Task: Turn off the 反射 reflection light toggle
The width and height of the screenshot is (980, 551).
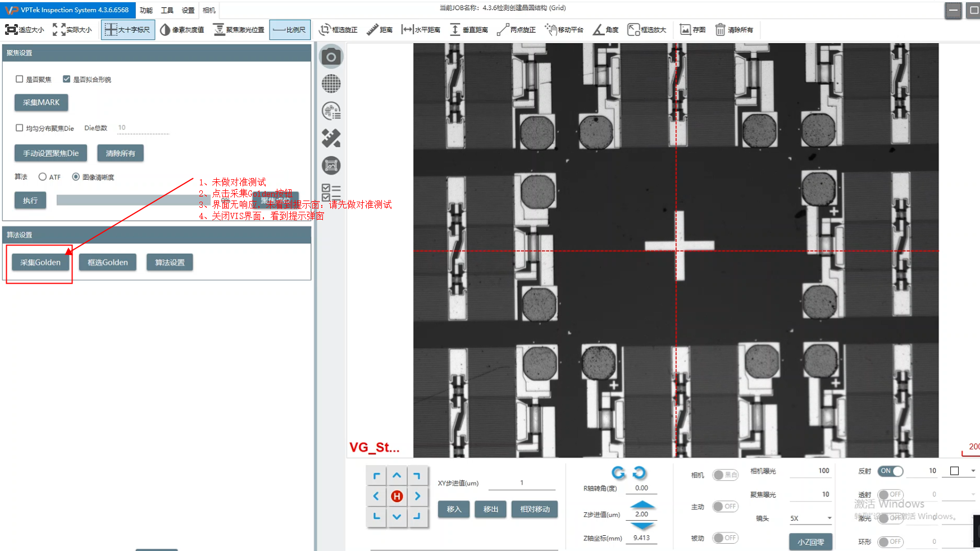Action: click(891, 471)
